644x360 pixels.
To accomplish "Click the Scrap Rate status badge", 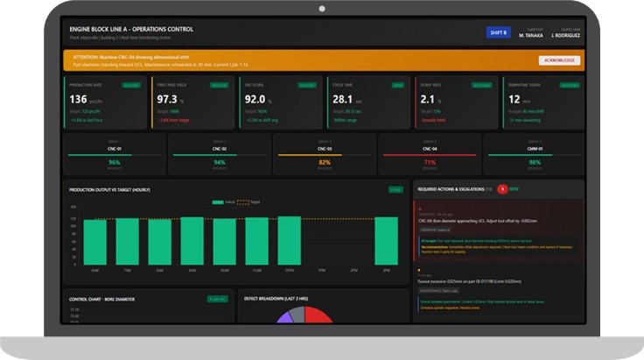I will click(x=481, y=85).
